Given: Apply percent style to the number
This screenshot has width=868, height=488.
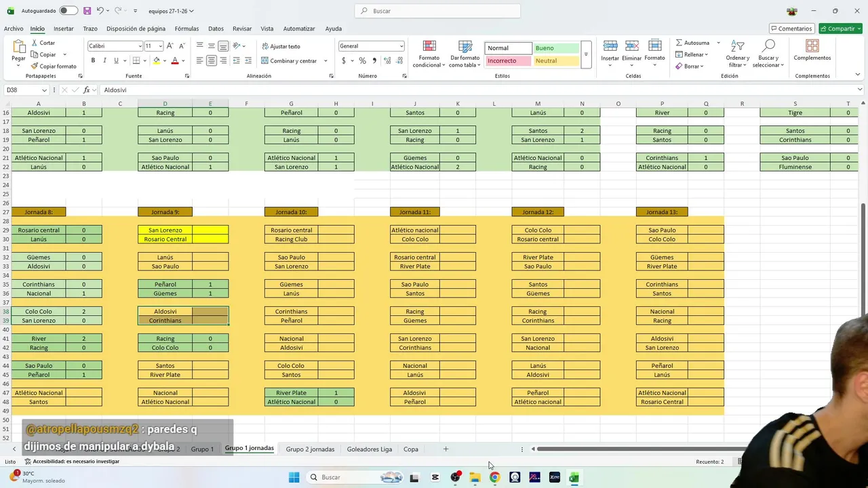Looking at the screenshot, I should click(362, 60).
